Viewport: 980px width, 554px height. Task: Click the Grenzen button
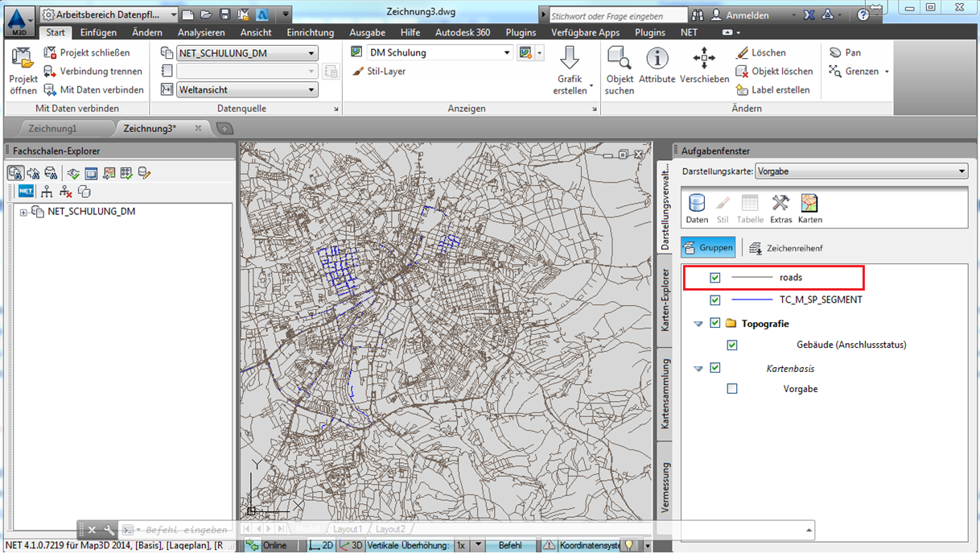859,71
